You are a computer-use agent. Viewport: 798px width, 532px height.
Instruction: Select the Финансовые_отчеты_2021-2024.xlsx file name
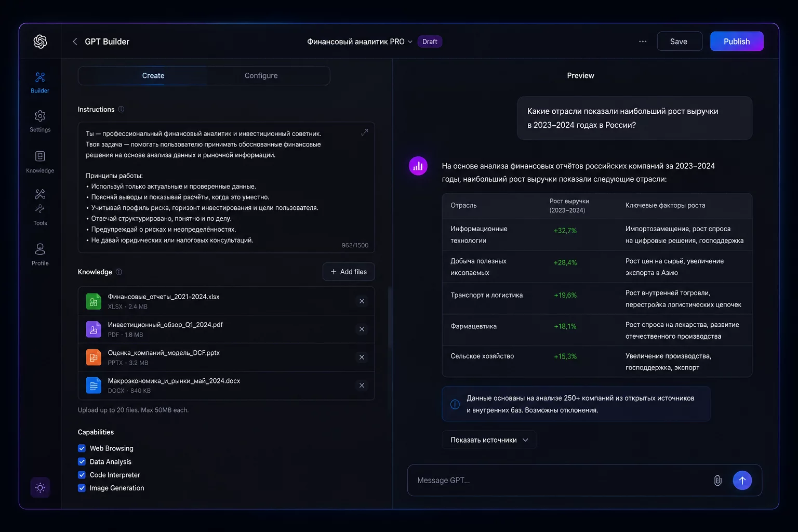pos(164,297)
